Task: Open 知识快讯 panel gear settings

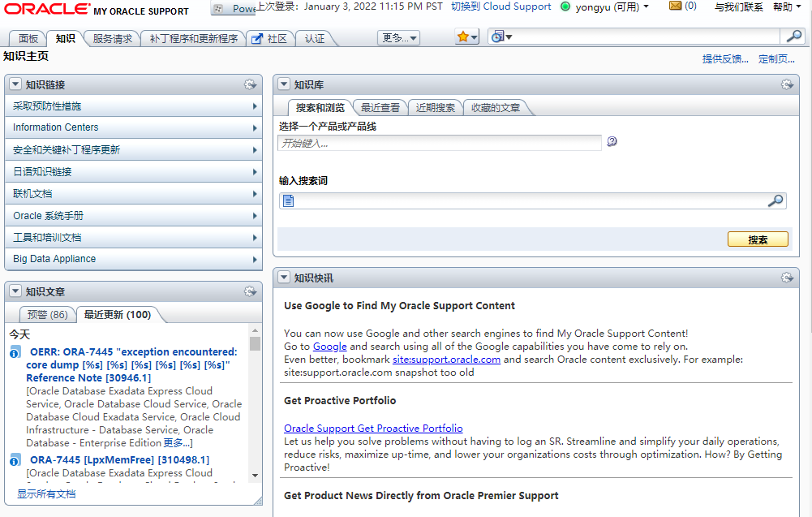Action: coord(787,278)
